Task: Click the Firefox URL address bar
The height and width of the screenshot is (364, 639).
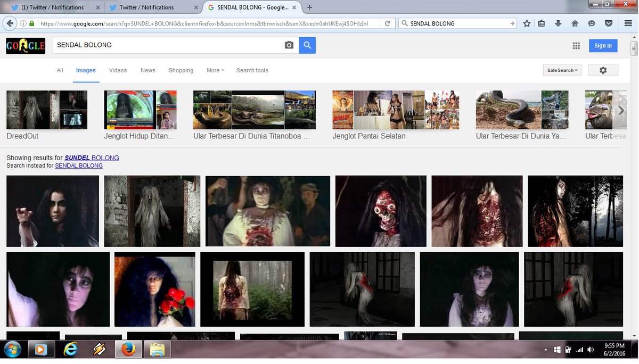Action: point(208,23)
